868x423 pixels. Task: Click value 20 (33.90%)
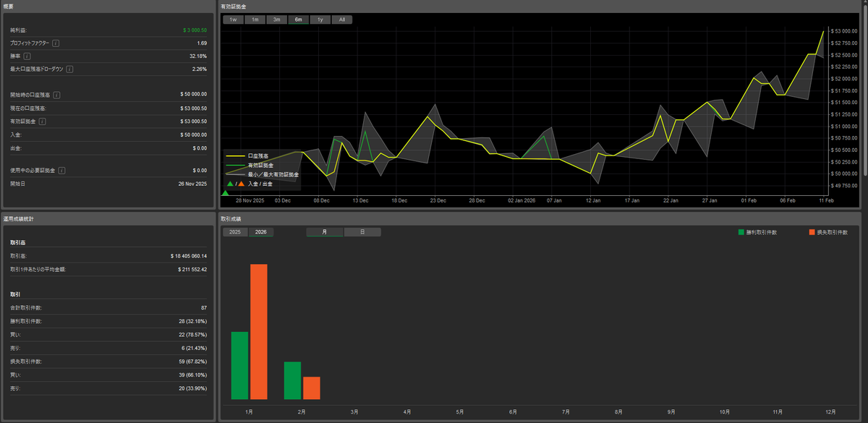pos(193,388)
